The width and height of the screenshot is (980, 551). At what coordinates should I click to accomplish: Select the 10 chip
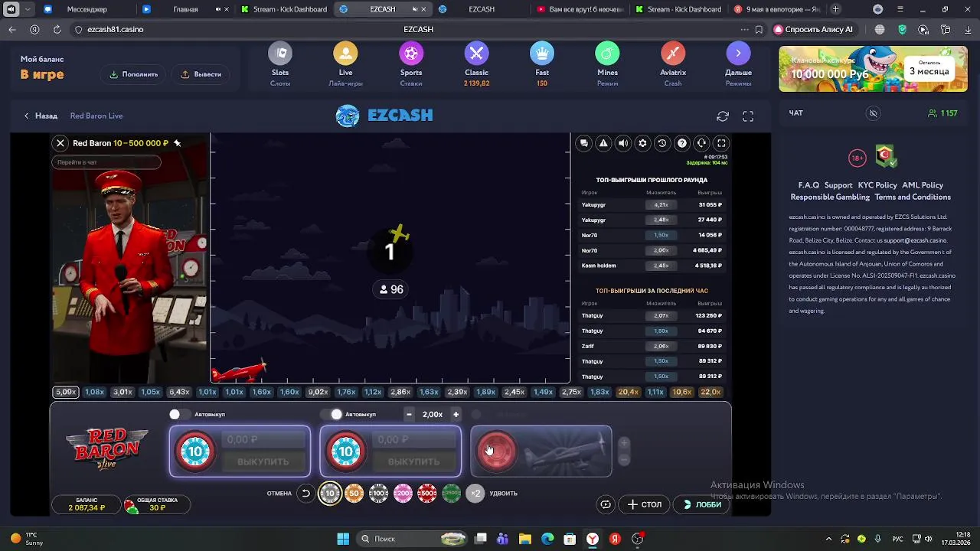click(x=330, y=494)
